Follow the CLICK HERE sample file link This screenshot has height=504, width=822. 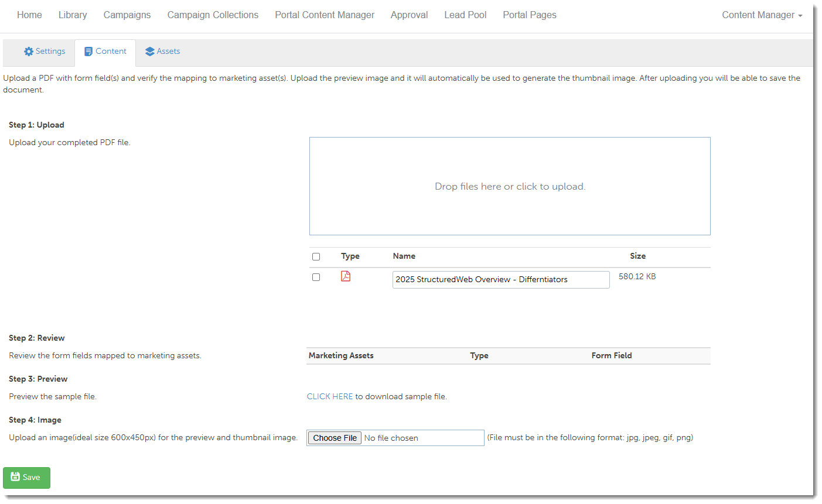click(330, 396)
